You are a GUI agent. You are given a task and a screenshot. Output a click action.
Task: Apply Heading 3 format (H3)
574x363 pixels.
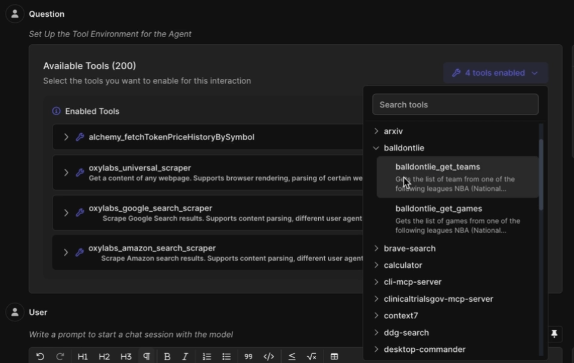(126, 356)
